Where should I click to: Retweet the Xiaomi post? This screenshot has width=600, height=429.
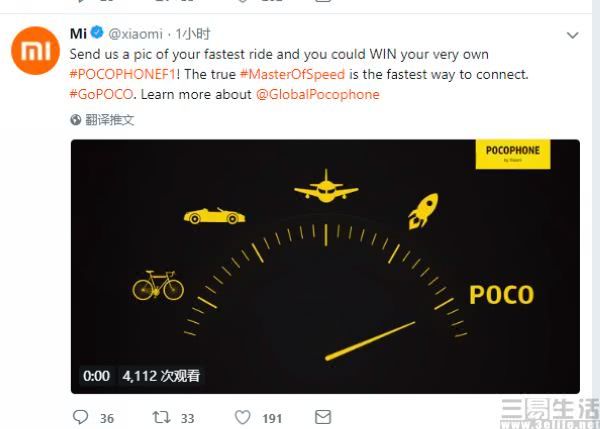pyautogui.click(x=161, y=417)
